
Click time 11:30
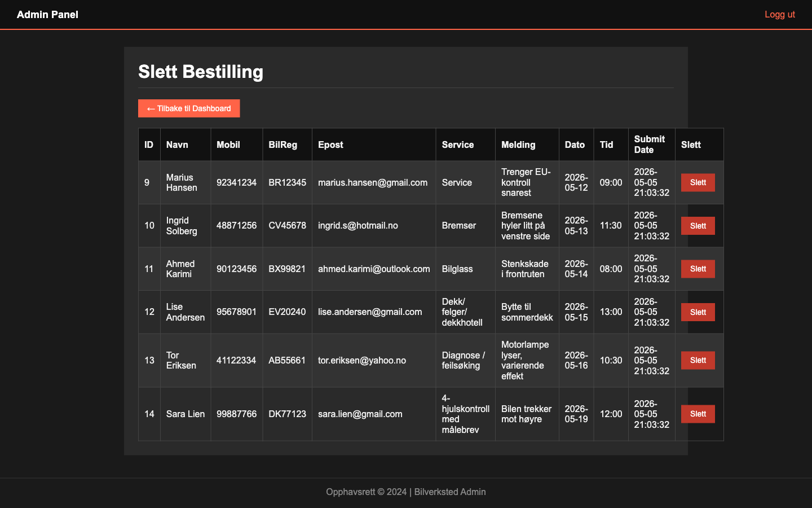(611, 225)
